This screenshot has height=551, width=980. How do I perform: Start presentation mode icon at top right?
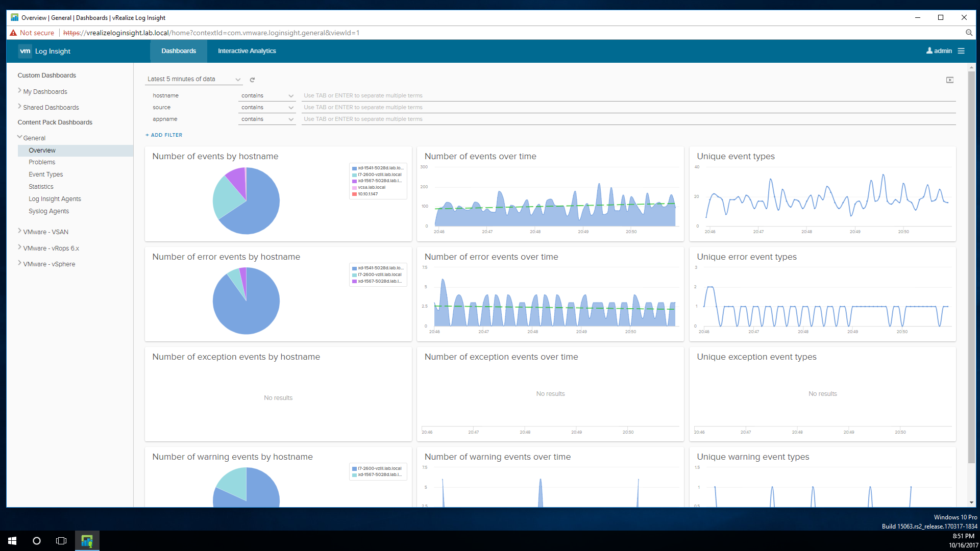click(x=949, y=80)
